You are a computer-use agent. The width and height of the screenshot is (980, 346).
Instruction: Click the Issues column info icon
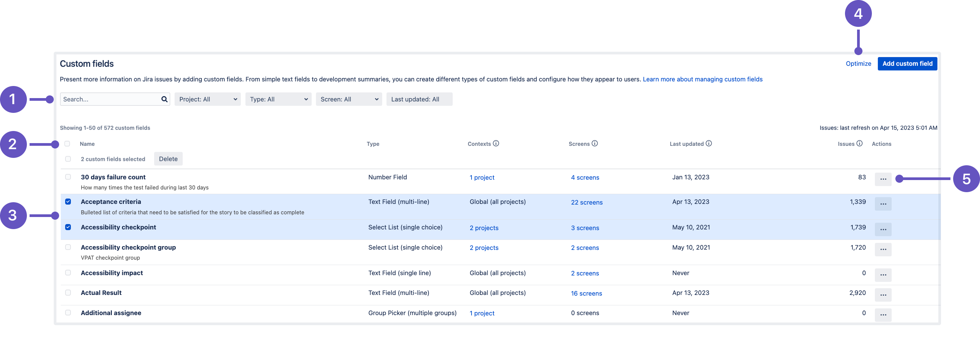click(859, 143)
